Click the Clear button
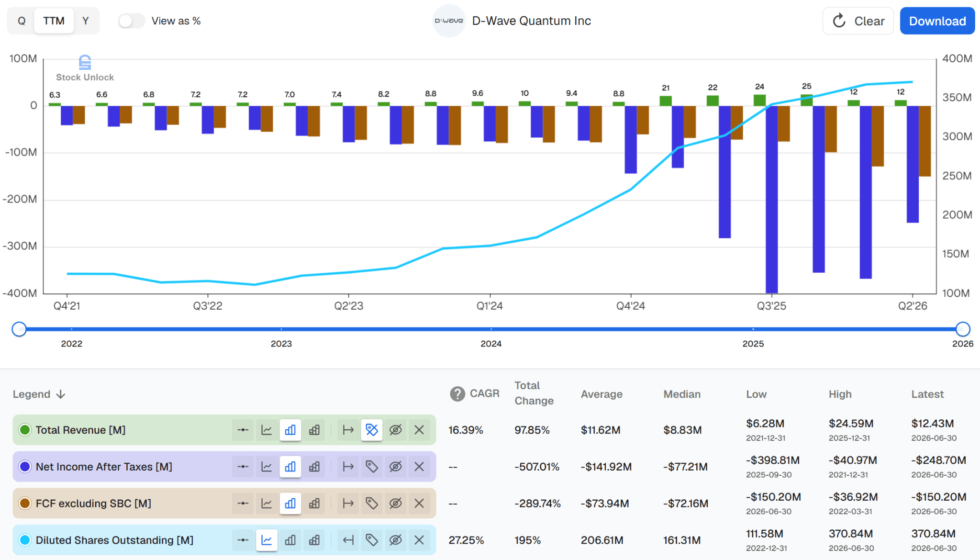The height and width of the screenshot is (560, 980). 858,21
